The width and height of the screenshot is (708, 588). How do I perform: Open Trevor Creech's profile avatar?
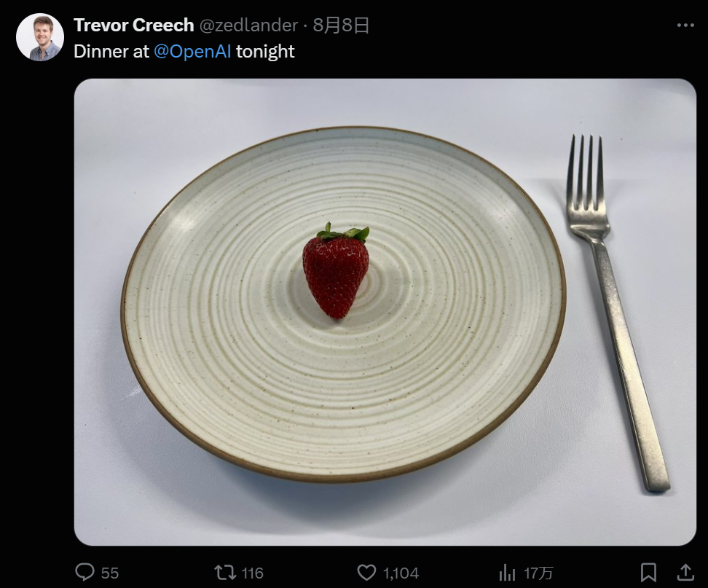(x=40, y=37)
